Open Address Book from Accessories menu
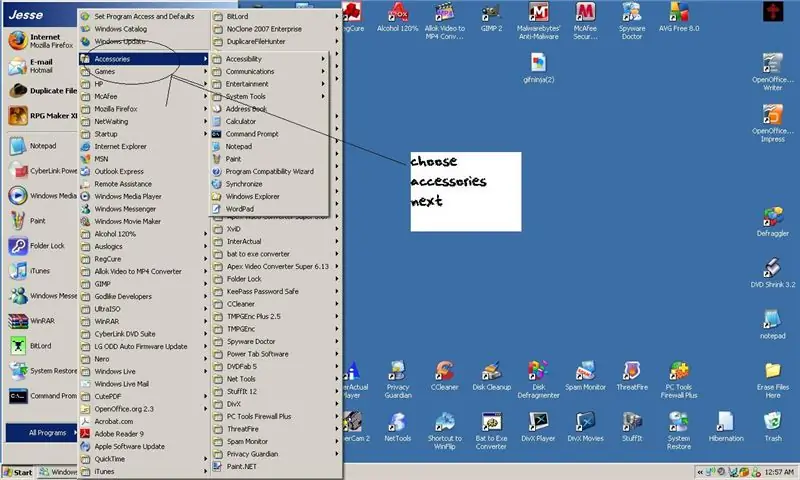Viewport: 800px width, 480px height. (269, 109)
